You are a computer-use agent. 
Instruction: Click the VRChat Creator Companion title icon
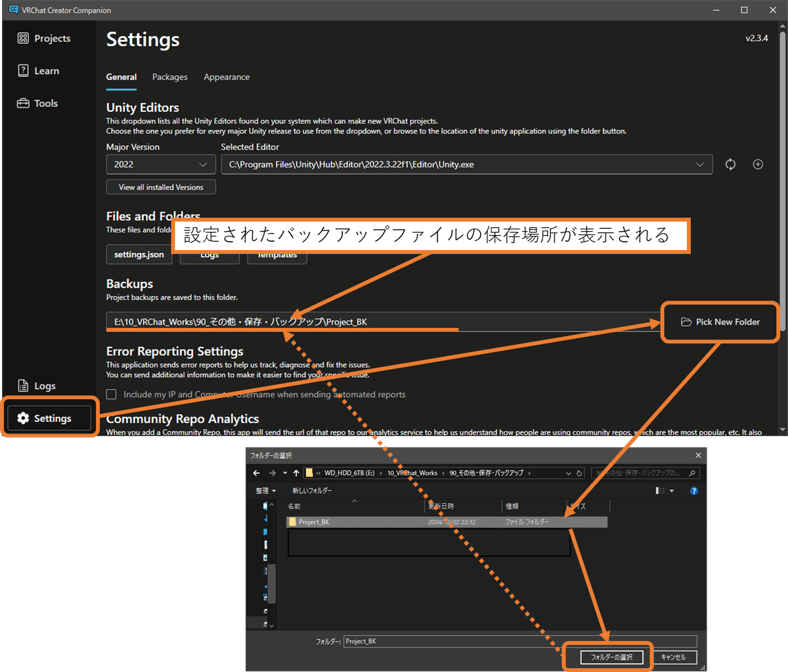[13, 10]
